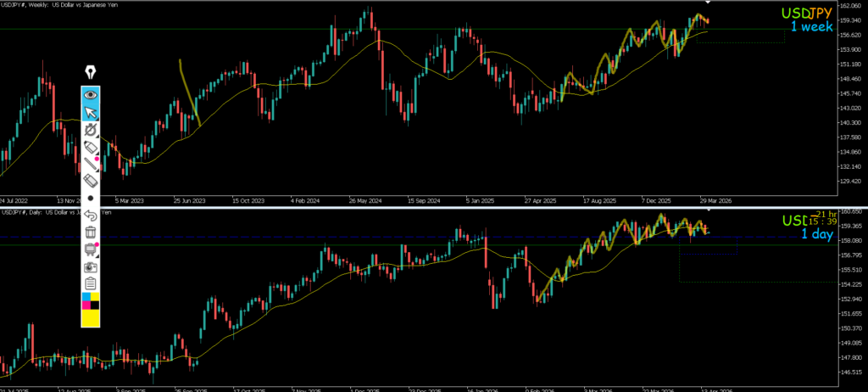
Task: Undo the last drawing stroke
Action: click(91, 215)
